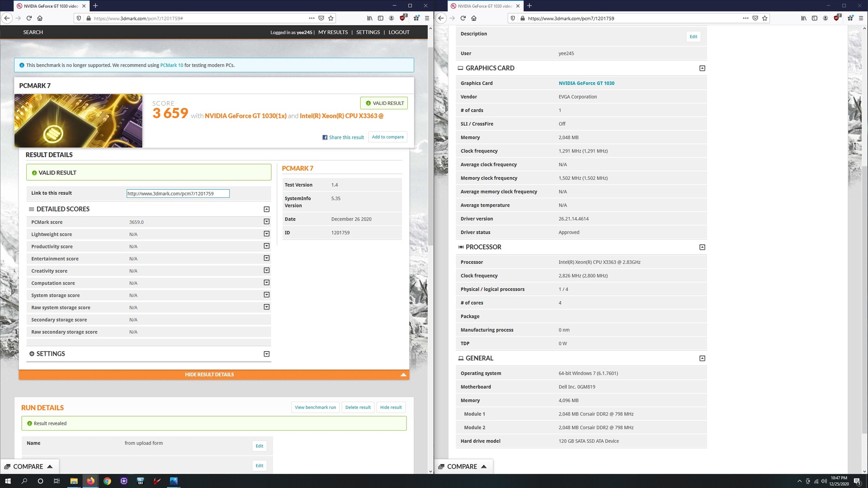The image size is (868, 488).
Task: Expand PCMark score row
Action: [266, 221]
